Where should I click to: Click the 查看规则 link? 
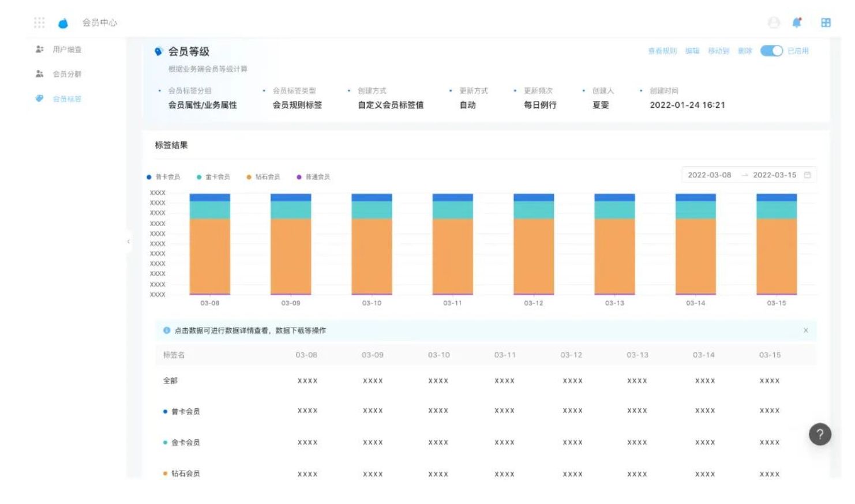pyautogui.click(x=662, y=51)
